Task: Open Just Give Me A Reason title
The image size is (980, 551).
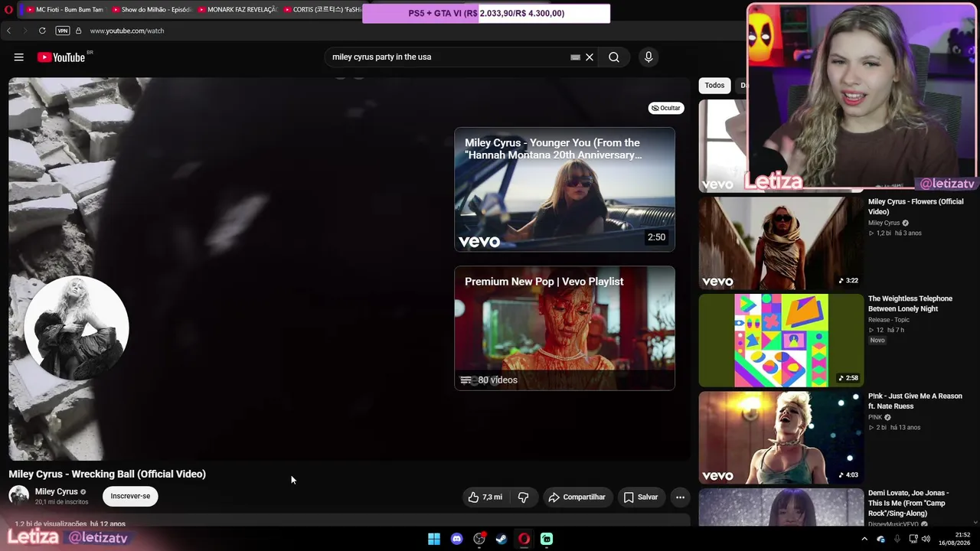Action: tap(915, 401)
